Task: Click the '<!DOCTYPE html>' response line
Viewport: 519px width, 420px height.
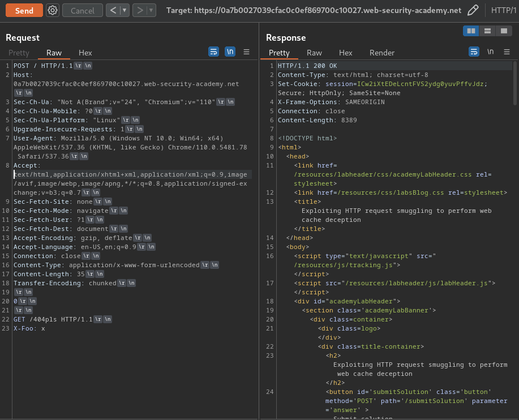Action: point(307,138)
